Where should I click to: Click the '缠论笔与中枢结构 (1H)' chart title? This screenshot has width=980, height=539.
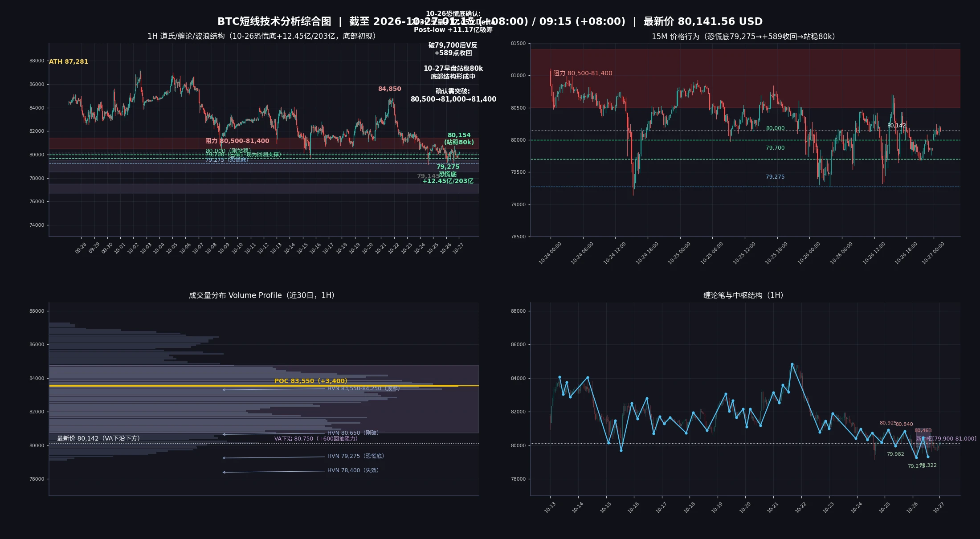(x=743, y=295)
